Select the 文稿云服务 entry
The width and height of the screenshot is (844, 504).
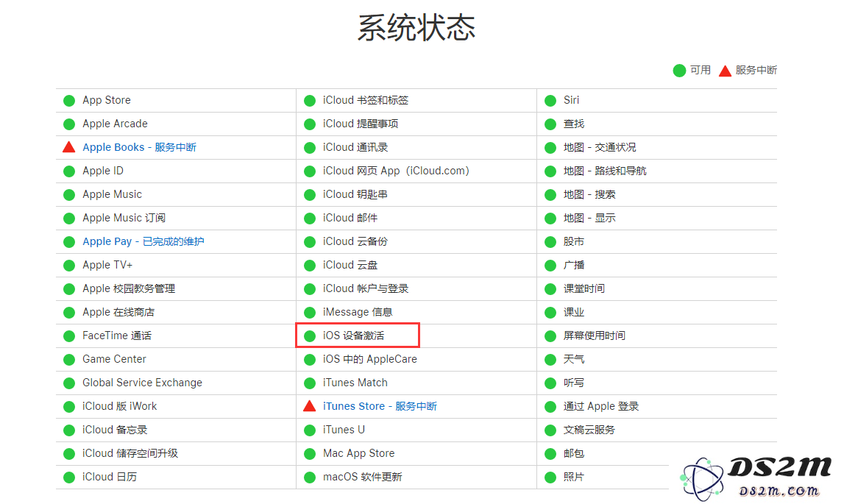(589, 430)
